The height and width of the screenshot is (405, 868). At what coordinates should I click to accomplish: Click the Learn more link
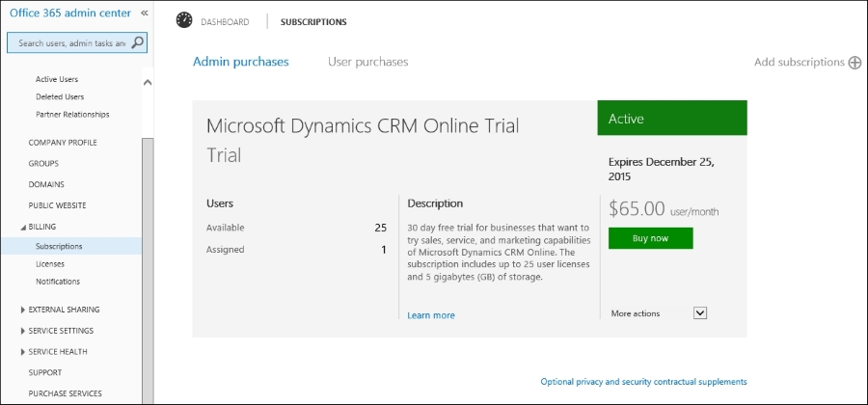(431, 315)
